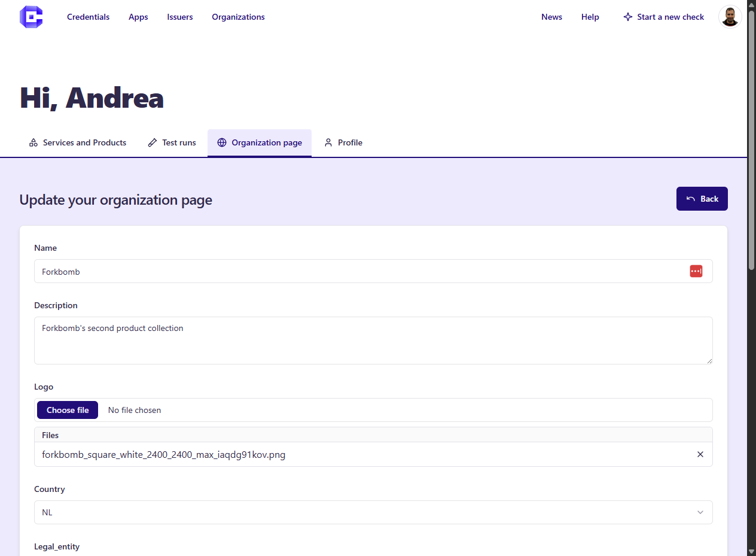Switch to the Test runs tab
Screen dimensions: 756x556
point(172,142)
